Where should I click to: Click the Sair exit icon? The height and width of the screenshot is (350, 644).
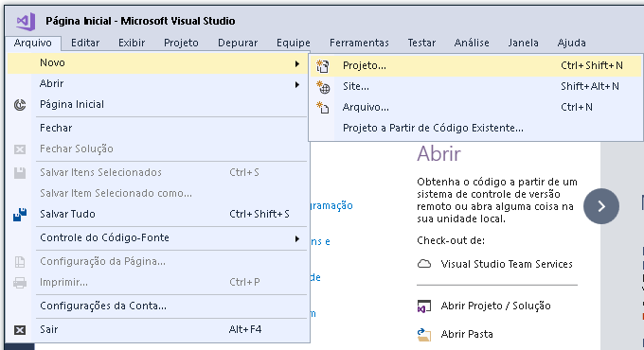(x=20, y=329)
